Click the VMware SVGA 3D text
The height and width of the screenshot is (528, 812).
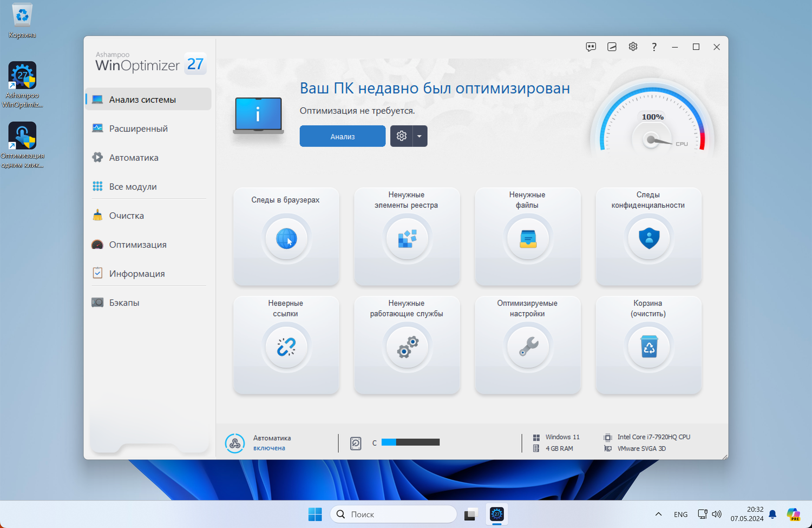[641, 448]
